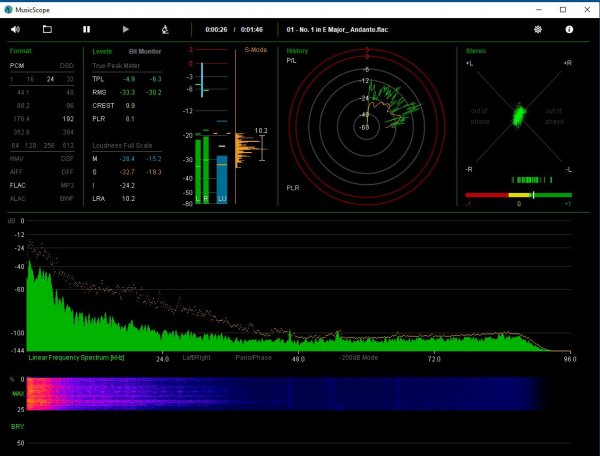Click the 96.0 kHz frequency axis label
The width and height of the screenshot is (600, 456).
[x=569, y=359]
